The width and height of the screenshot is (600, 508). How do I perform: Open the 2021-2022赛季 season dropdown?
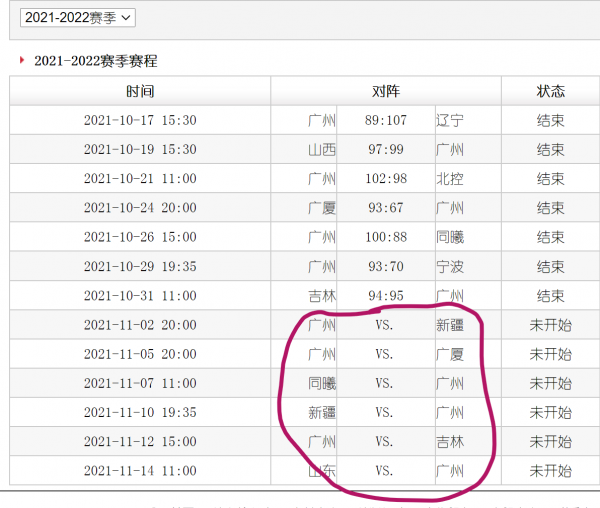[77, 17]
